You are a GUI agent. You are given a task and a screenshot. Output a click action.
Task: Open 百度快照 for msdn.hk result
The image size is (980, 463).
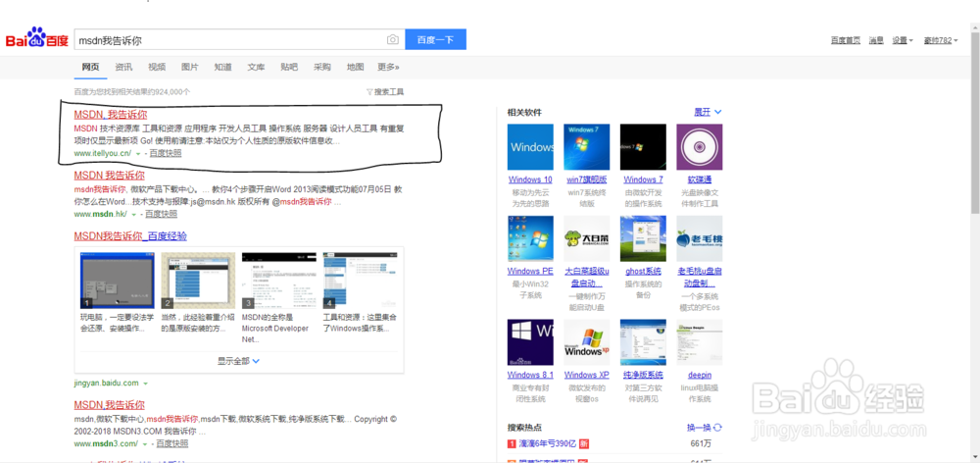[162, 214]
